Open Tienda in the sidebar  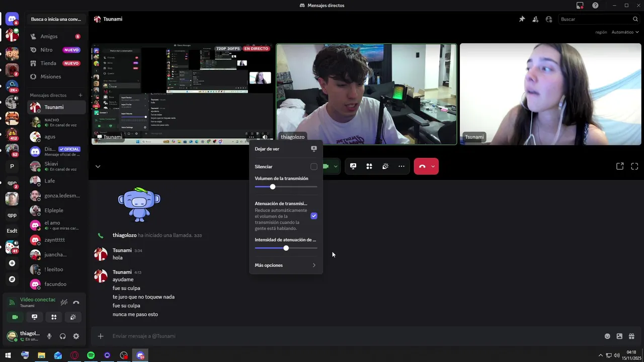[57, 63]
